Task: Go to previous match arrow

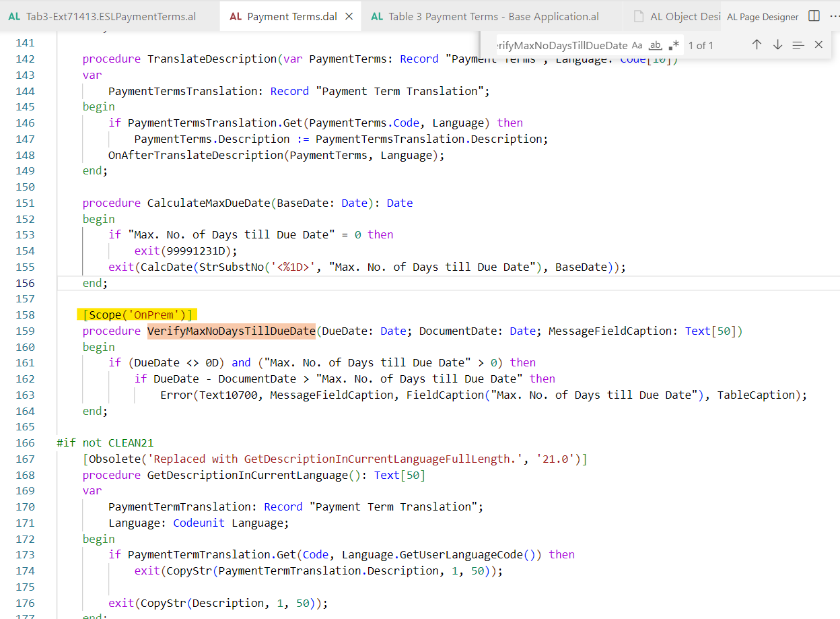Action: coord(757,45)
